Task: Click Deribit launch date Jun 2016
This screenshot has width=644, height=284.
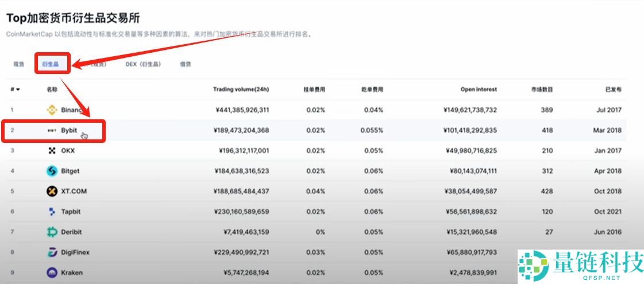Action: (x=608, y=232)
